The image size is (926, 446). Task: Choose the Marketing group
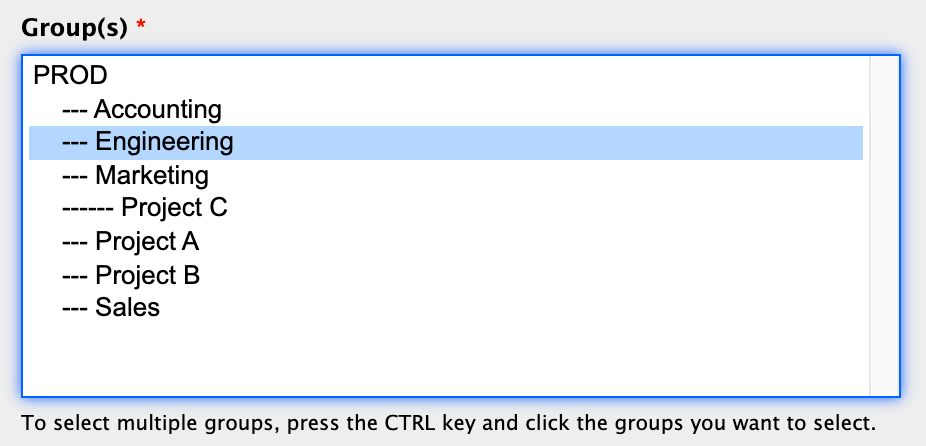(446, 175)
